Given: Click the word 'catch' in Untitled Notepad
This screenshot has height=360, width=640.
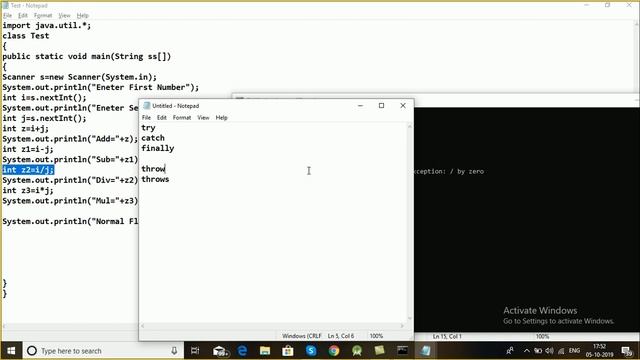Looking at the screenshot, I should click(153, 138).
